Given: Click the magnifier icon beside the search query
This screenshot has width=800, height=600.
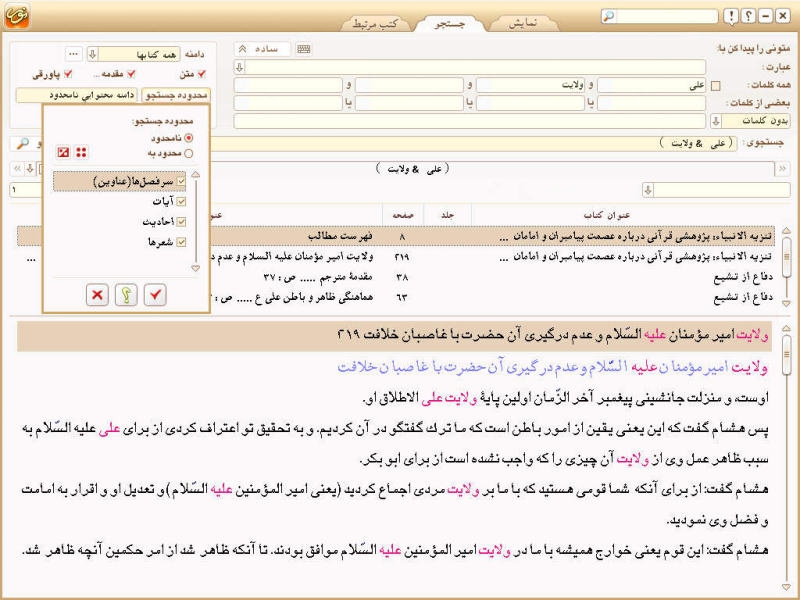Looking at the screenshot, I should pyautogui.click(x=23, y=144).
